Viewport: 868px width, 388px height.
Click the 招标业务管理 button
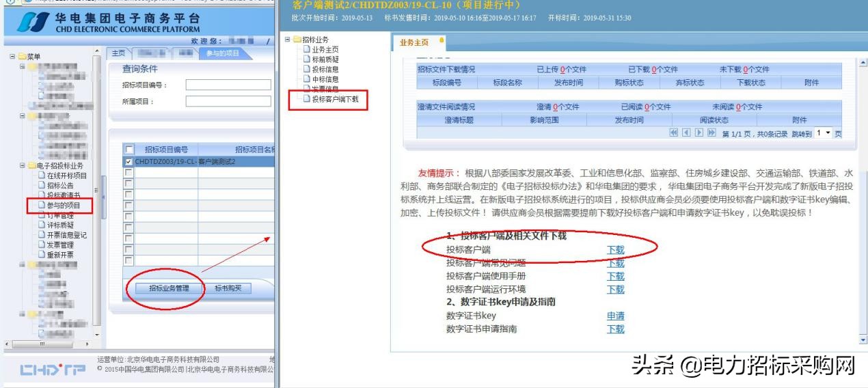[168, 288]
